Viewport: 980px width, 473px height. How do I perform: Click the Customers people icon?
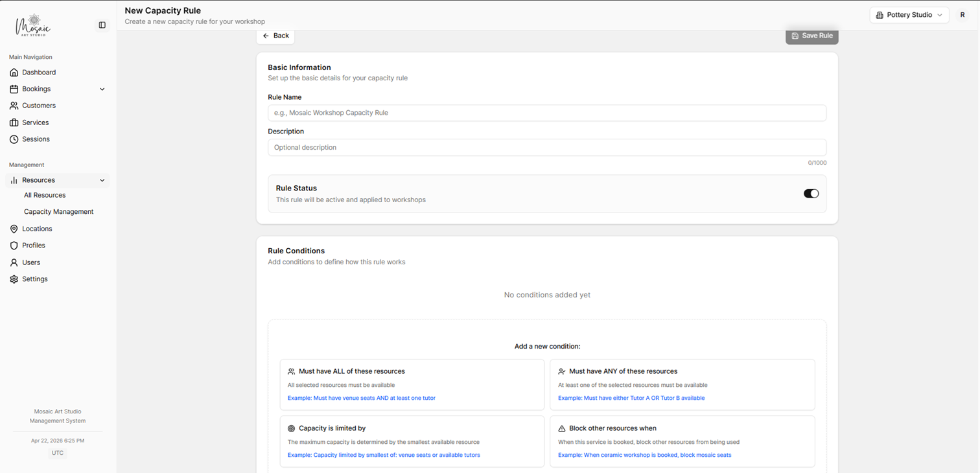(14, 106)
